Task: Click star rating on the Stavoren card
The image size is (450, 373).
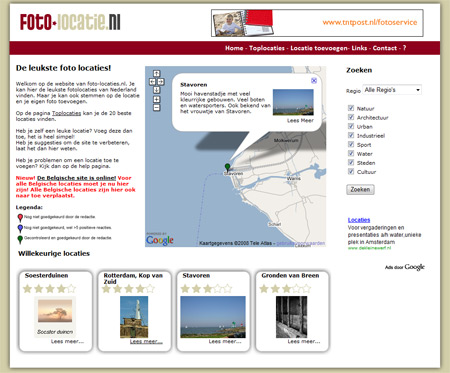Action: pyautogui.click(x=207, y=289)
